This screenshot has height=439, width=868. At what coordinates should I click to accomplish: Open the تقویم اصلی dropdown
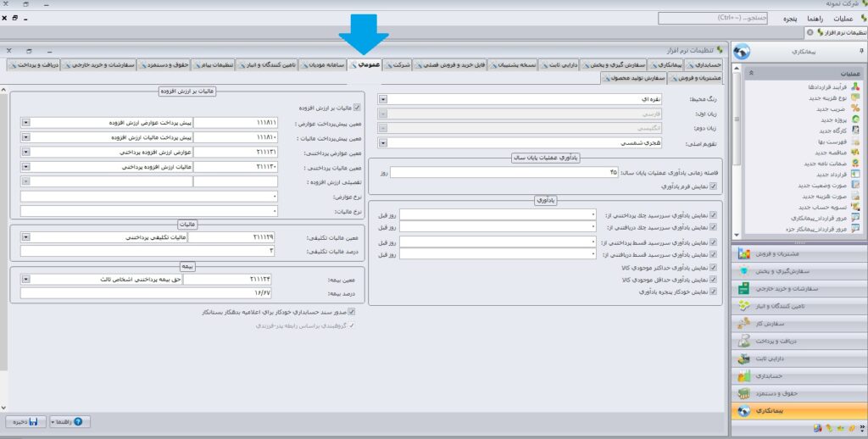(383, 143)
